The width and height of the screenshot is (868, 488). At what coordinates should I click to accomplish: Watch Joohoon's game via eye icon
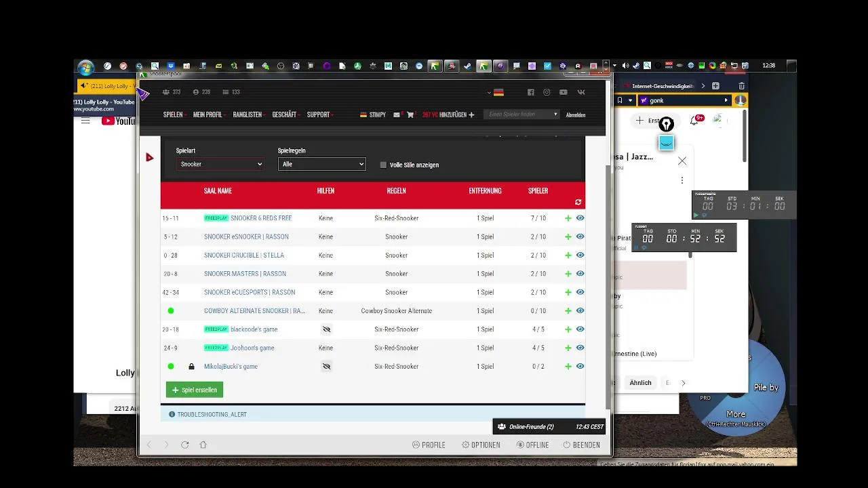(x=580, y=348)
